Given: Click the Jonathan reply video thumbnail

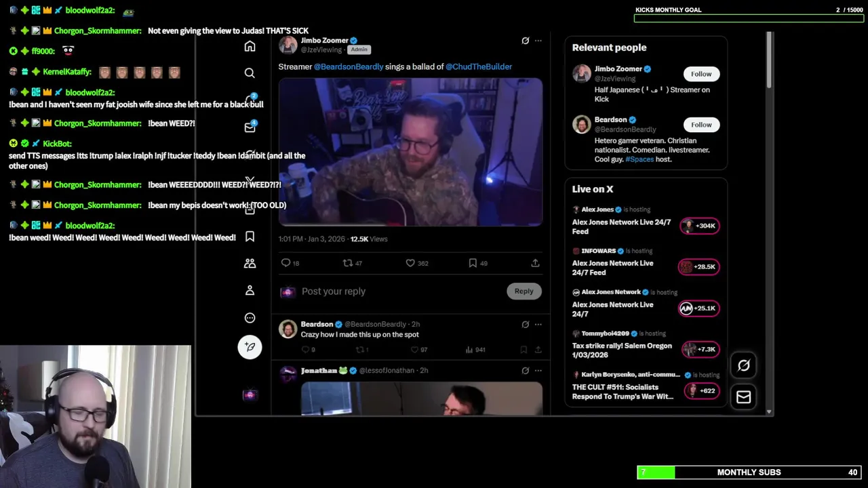Looking at the screenshot, I should (x=421, y=399).
